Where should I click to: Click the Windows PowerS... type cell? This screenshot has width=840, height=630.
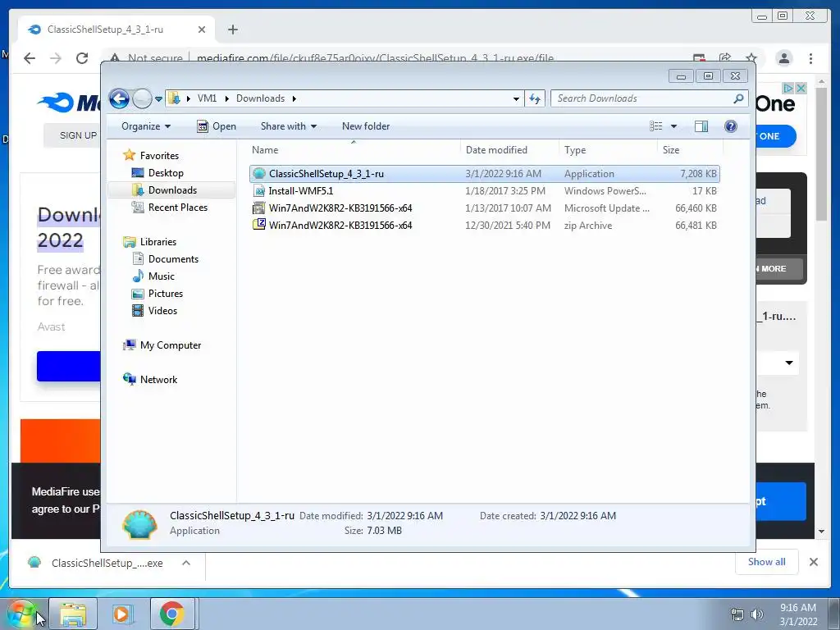click(605, 190)
